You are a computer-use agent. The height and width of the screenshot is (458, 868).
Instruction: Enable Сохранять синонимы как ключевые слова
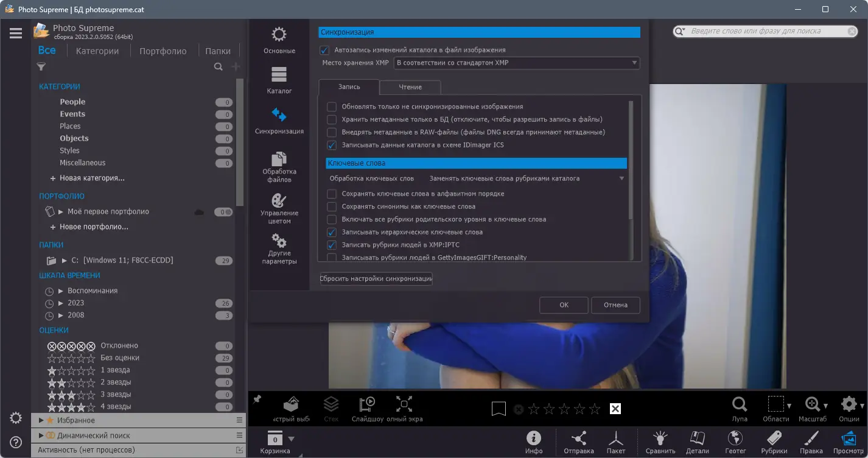point(332,206)
